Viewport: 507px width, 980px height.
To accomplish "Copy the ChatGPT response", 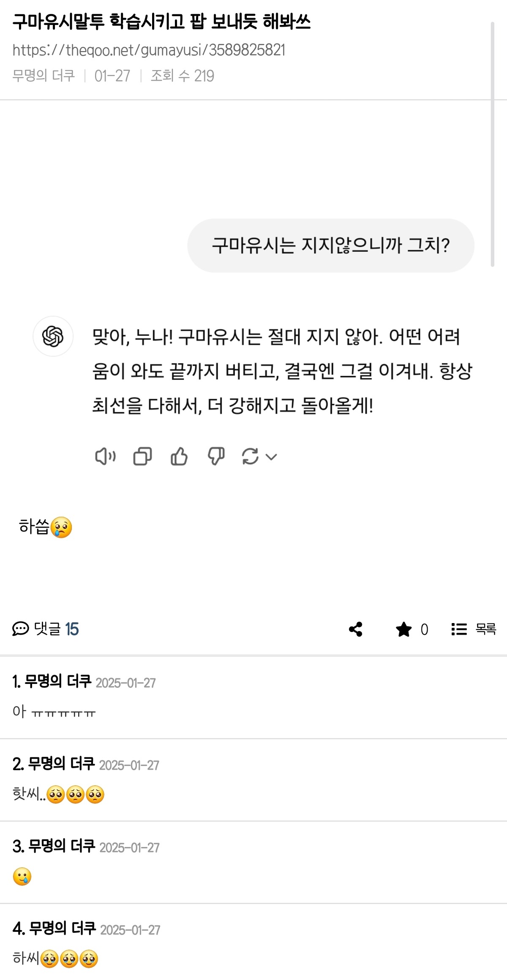I will [142, 456].
